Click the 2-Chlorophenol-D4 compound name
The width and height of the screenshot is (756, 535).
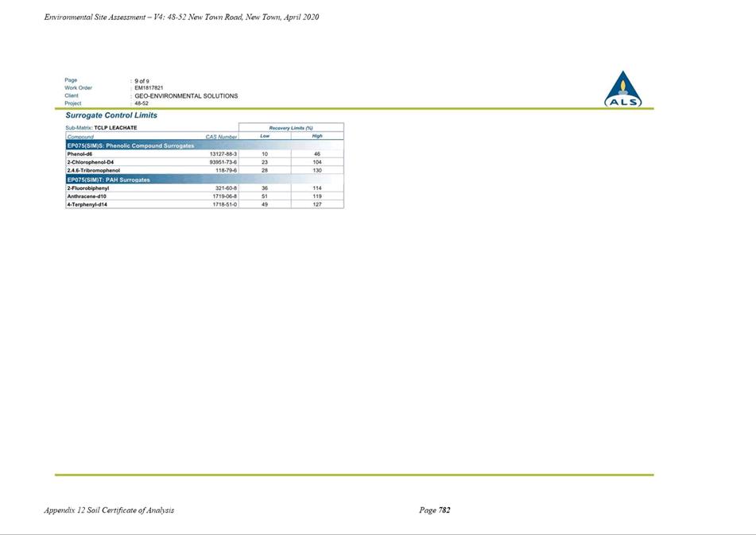tap(90, 162)
